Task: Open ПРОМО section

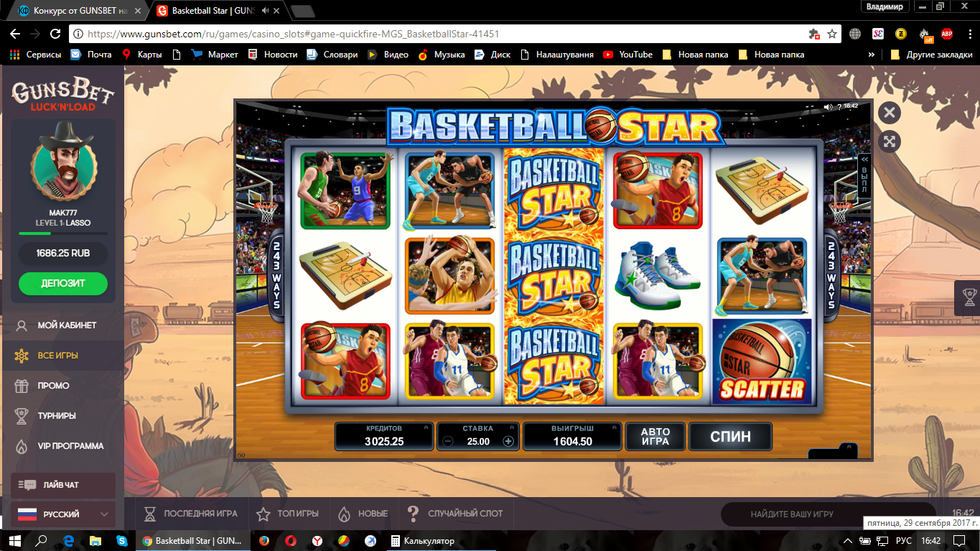Action: pos(63,386)
